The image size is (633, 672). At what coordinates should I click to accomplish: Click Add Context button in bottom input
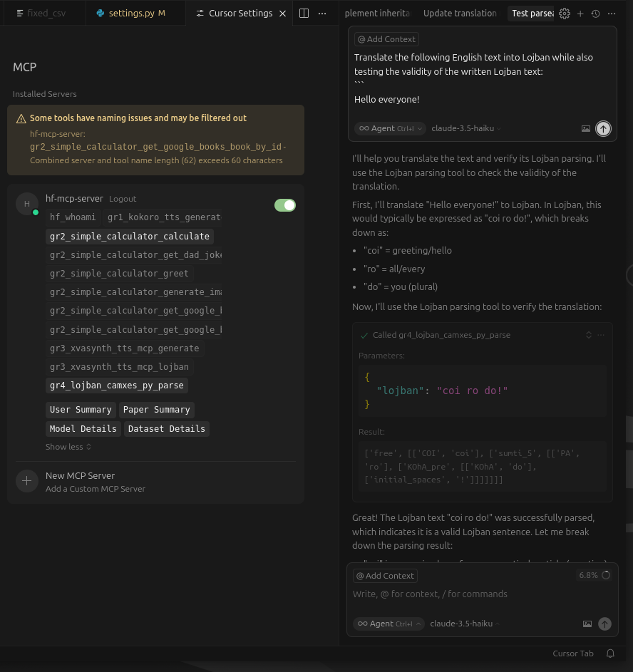click(x=385, y=576)
